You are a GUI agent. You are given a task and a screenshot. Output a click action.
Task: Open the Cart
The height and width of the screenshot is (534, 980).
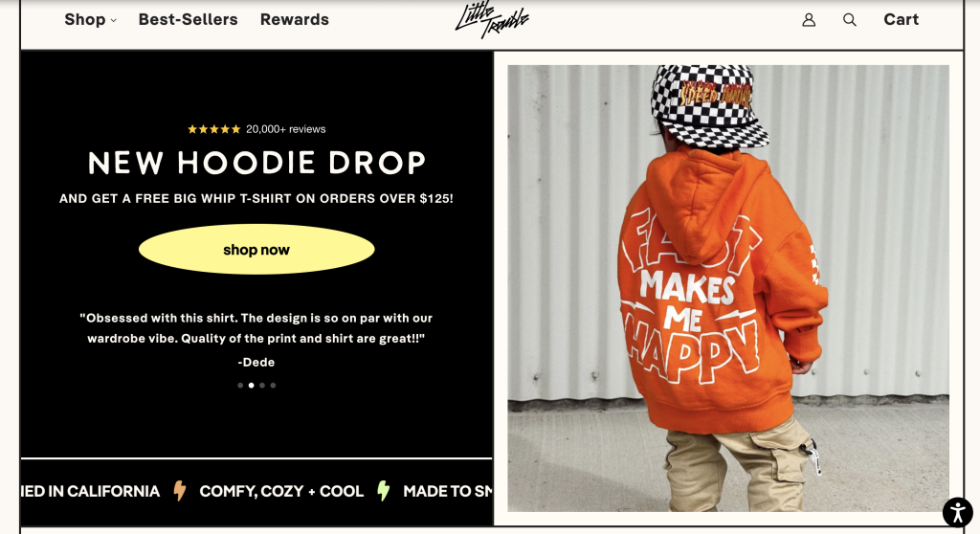click(x=901, y=20)
